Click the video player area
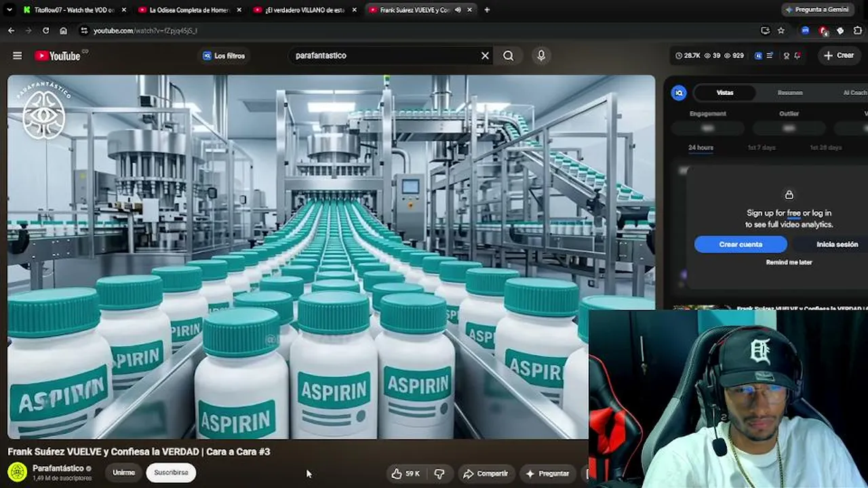 pos(331,256)
